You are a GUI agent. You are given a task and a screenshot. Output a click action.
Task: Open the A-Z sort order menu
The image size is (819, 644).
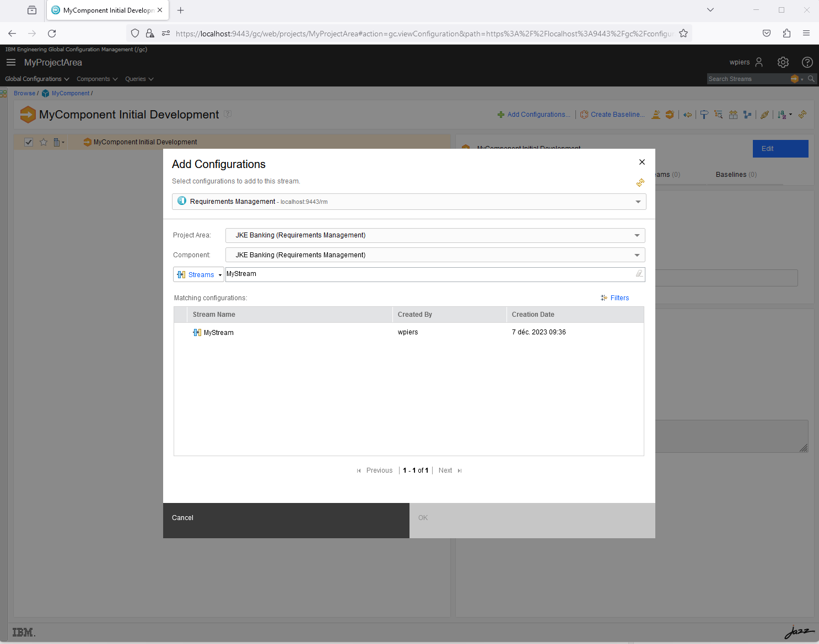coord(785,115)
